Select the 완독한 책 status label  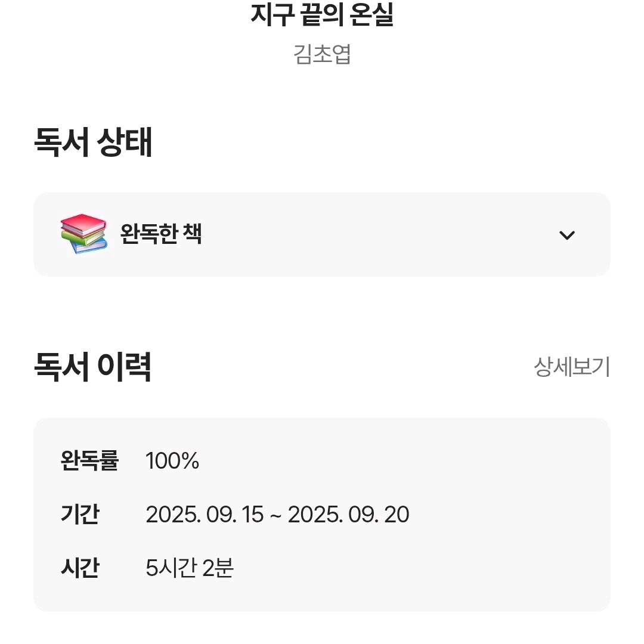point(161,234)
